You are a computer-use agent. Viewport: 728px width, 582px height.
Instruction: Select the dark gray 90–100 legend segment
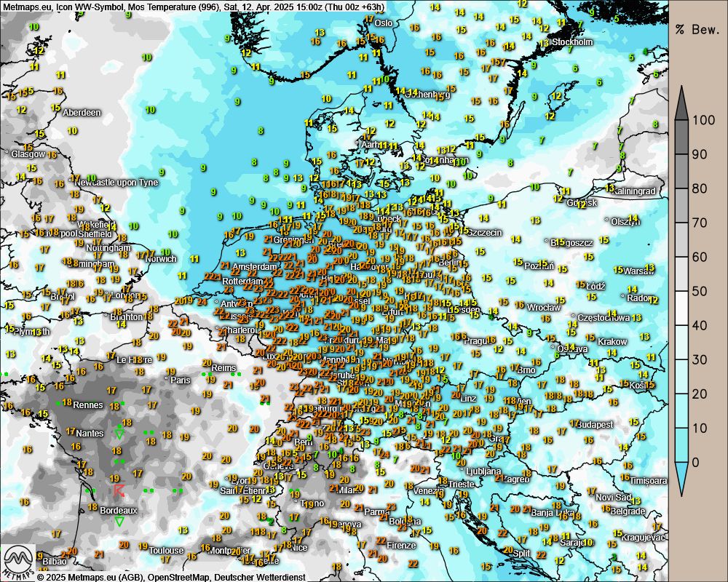pos(681,137)
